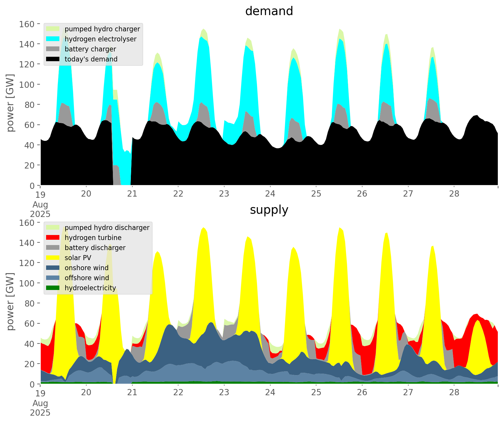
Task: Click the demand chart's power [GW] axis label
Action: tap(10, 103)
